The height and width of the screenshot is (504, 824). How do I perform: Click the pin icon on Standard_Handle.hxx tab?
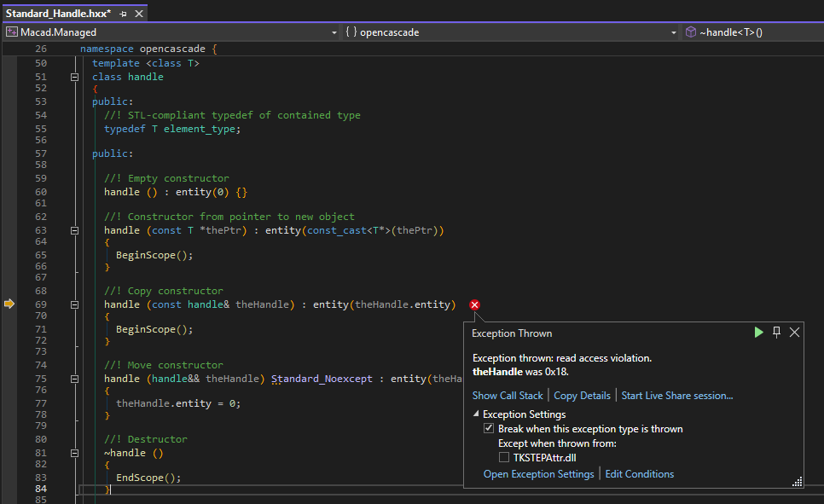123,14
